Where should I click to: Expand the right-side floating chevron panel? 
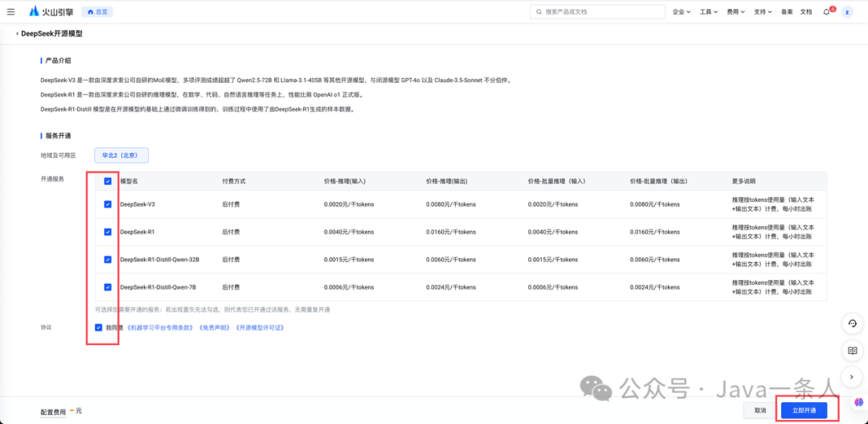pyautogui.click(x=853, y=377)
